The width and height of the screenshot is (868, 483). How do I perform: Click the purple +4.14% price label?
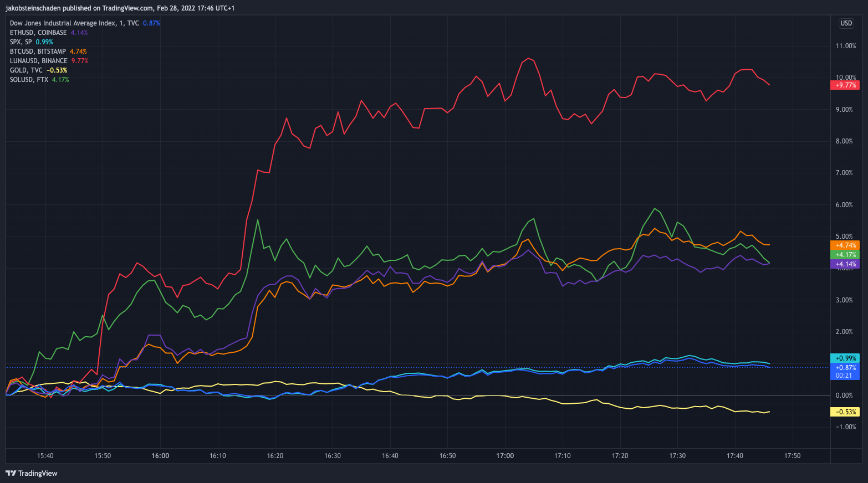[x=845, y=264]
